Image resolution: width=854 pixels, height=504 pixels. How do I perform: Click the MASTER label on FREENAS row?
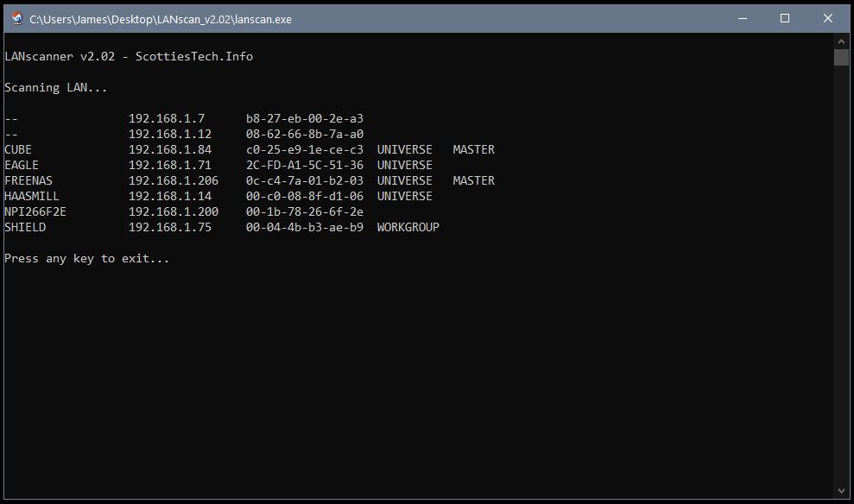click(474, 180)
